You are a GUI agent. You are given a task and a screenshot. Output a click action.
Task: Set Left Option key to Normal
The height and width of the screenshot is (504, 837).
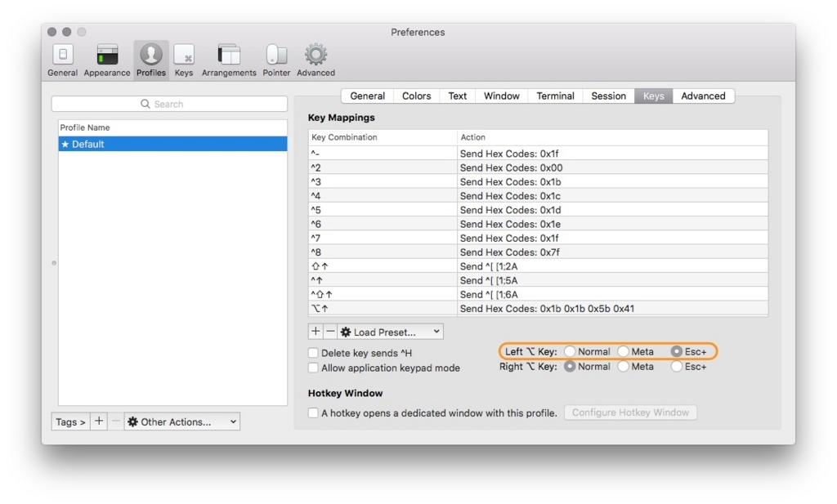click(x=570, y=351)
